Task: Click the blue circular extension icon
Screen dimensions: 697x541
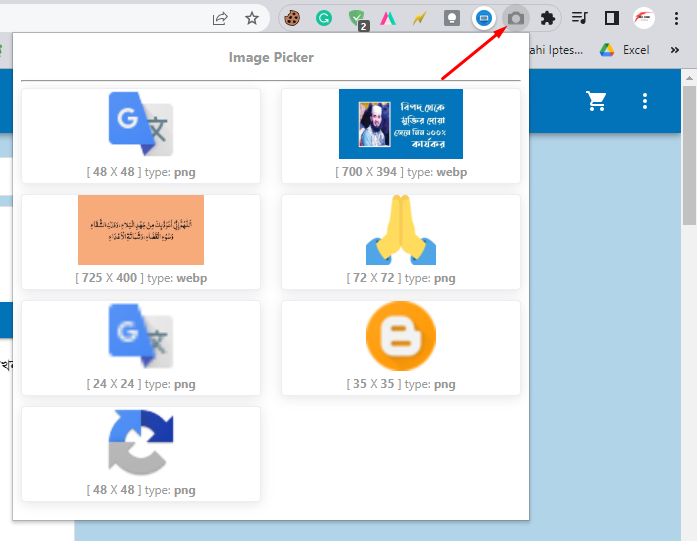Action: pyautogui.click(x=484, y=18)
